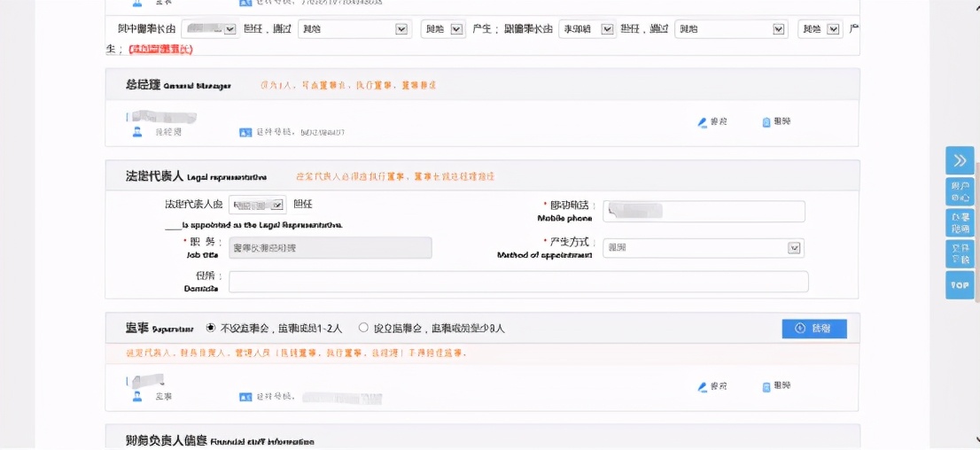Click the 'is appointed as the Legal Representative' text
This screenshot has width=980, height=450.
coord(253,224)
